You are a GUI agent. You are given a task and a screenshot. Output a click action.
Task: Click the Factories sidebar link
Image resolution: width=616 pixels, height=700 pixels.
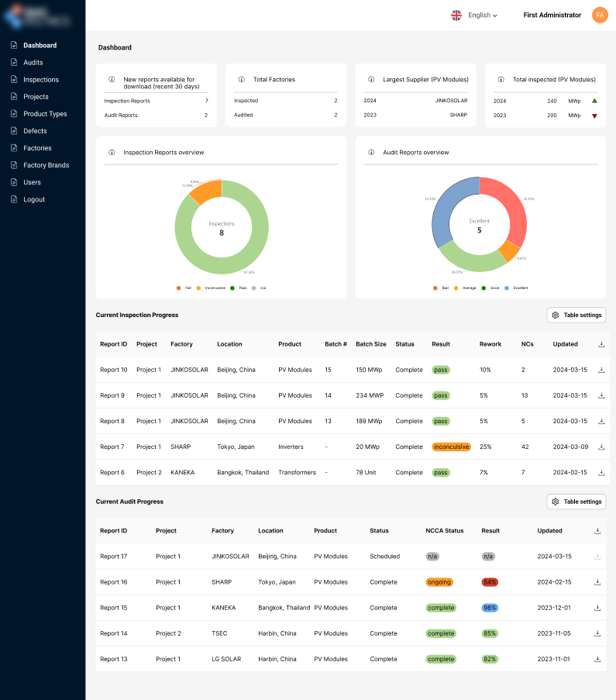point(37,148)
